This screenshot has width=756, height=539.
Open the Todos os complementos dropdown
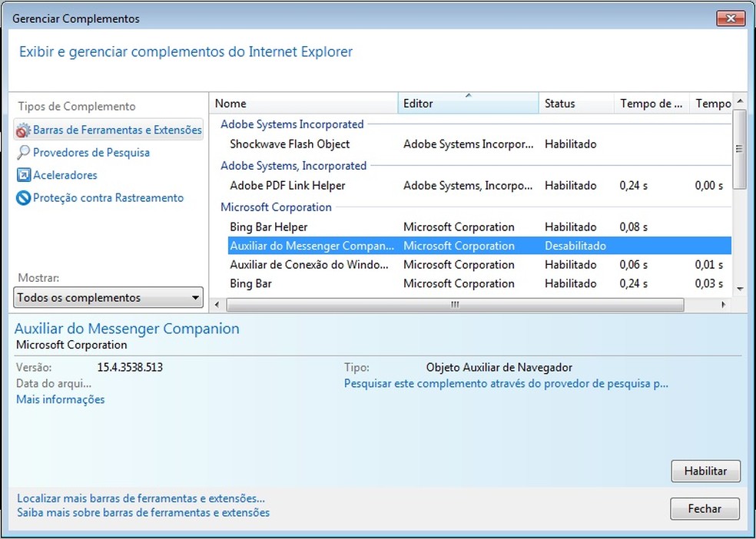tap(108, 298)
